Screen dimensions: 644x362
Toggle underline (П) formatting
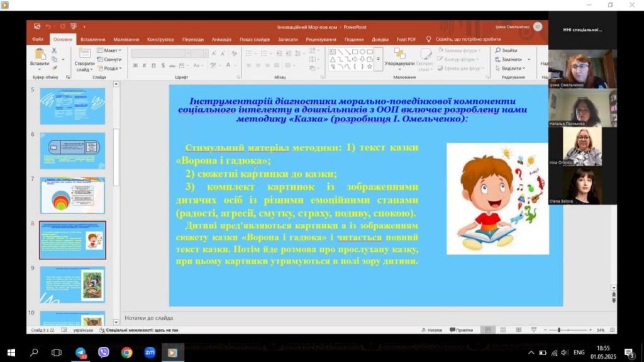153,65
